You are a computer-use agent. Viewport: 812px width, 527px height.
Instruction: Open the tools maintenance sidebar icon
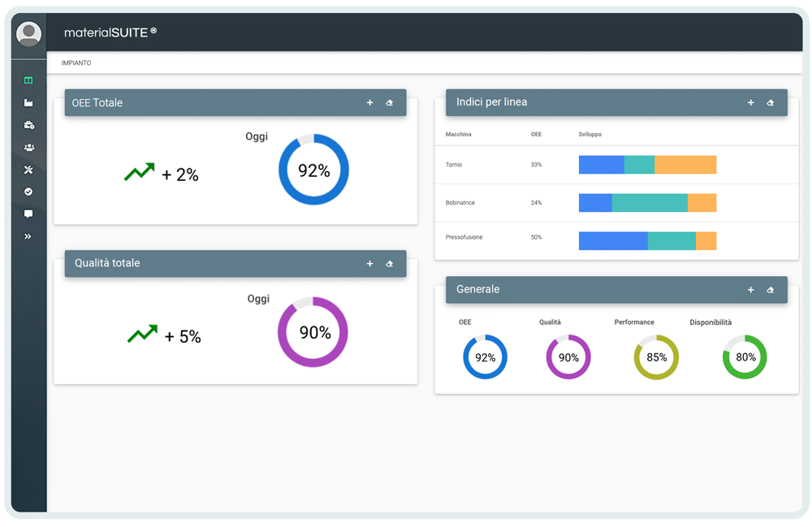click(x=28, y=170)
